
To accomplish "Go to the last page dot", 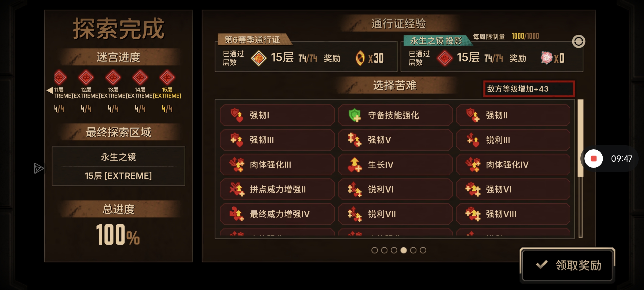I will pos(423,250).
